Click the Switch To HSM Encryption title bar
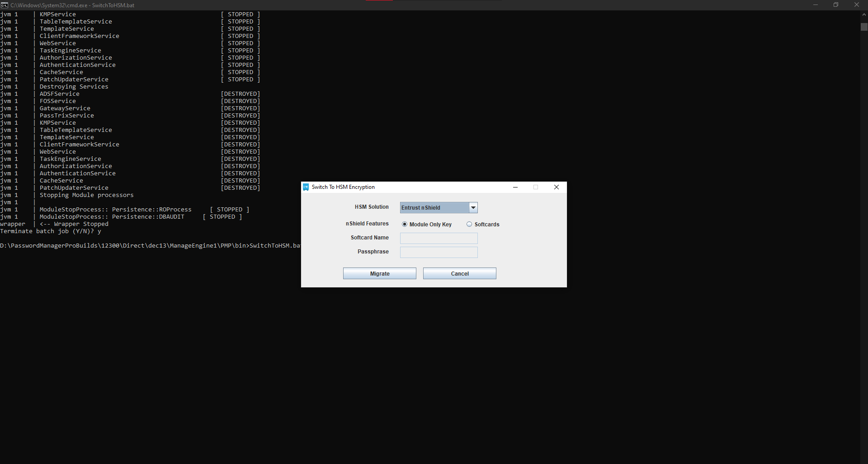 (x=429, y=187)
